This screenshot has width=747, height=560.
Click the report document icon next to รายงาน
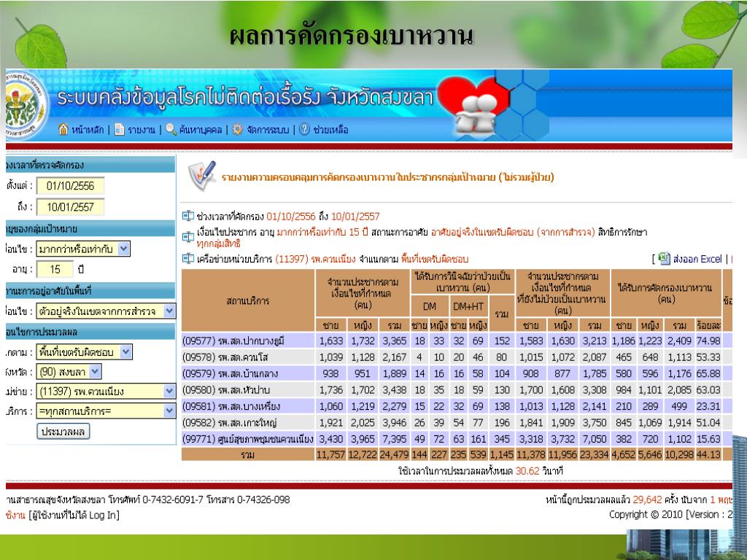[120, 130]
